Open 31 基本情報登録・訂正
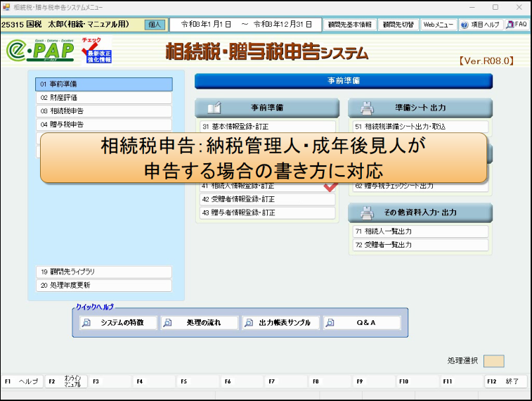The width and height of the screenshot is (532, 401). tap(267, 127)
